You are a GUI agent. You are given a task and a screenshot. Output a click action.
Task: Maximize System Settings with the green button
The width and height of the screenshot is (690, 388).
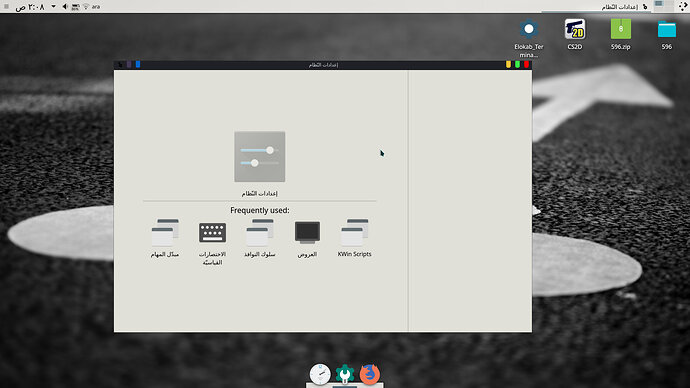click(518, 65)
